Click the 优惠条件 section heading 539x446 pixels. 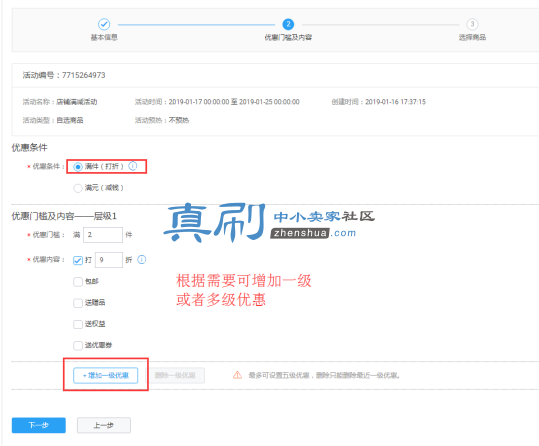30,148
